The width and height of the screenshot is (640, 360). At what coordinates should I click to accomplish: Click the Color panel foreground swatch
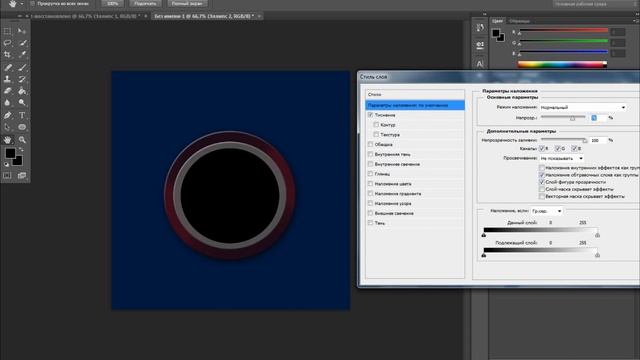pyautogui.click(x=496, y=33)
